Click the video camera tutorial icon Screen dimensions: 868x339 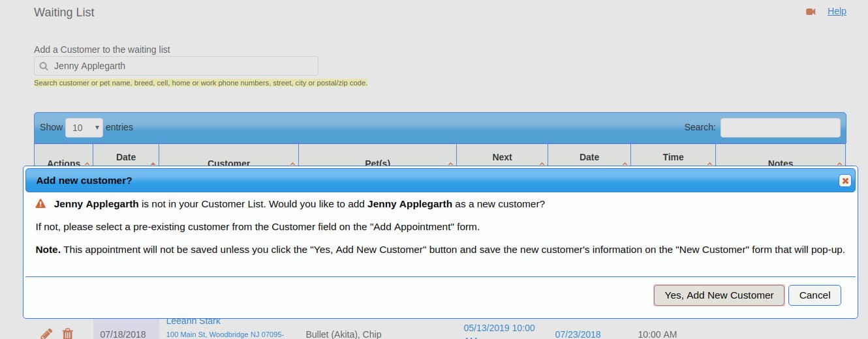811,12
